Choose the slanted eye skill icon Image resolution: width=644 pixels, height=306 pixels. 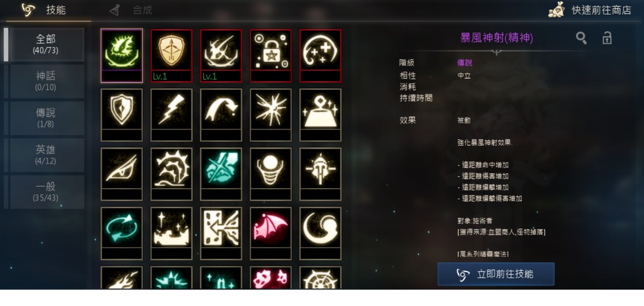(x=122, y=174)
